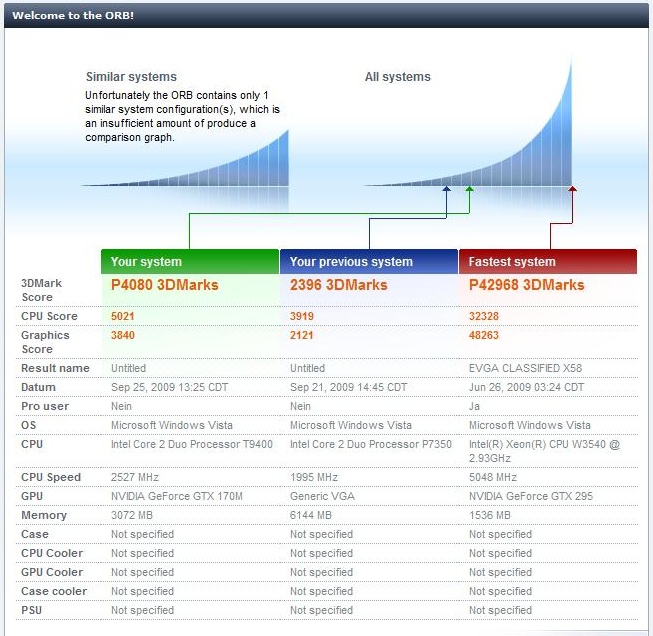Click memory value '6144 MB'
Viewport: 653px width, 636px height.
(311, 515)
